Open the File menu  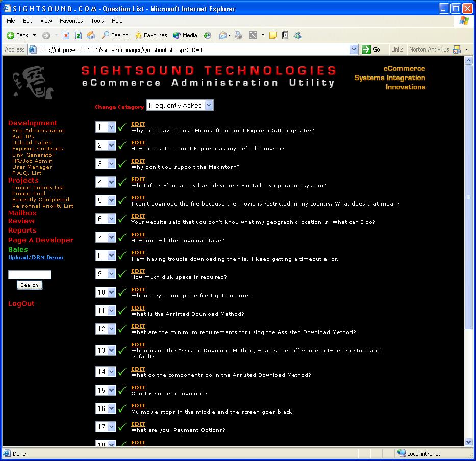pyautogui.click(x=11, y=21)
